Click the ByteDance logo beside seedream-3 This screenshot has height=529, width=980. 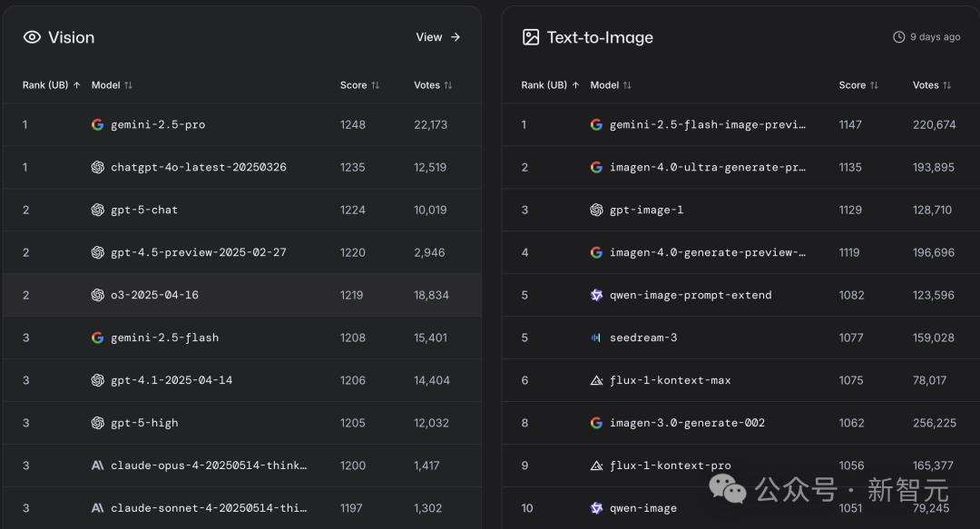tap(596, 338)
